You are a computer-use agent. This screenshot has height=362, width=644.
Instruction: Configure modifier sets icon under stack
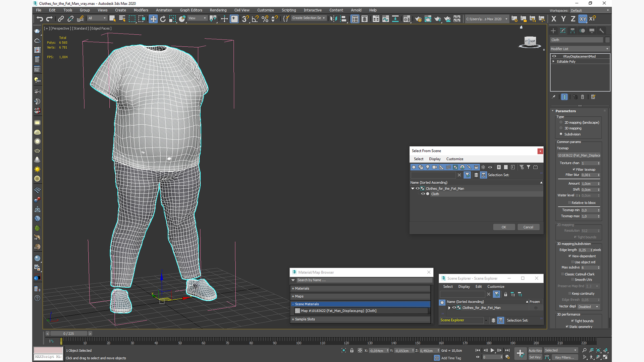(593, 97)
